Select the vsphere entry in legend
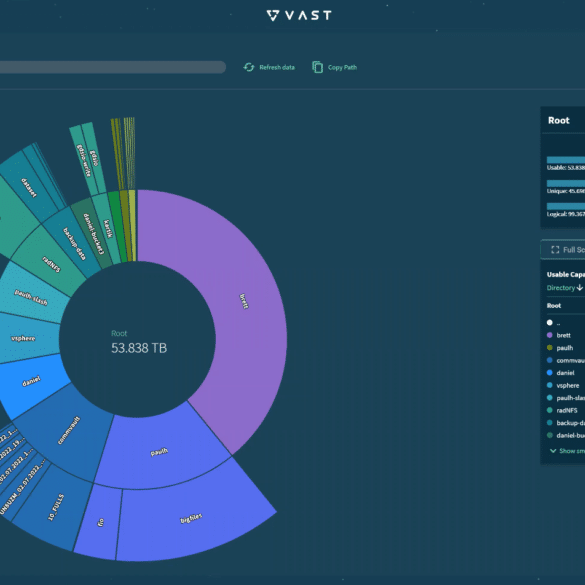This screenshot has width=585, height=585. pos(563,385)
